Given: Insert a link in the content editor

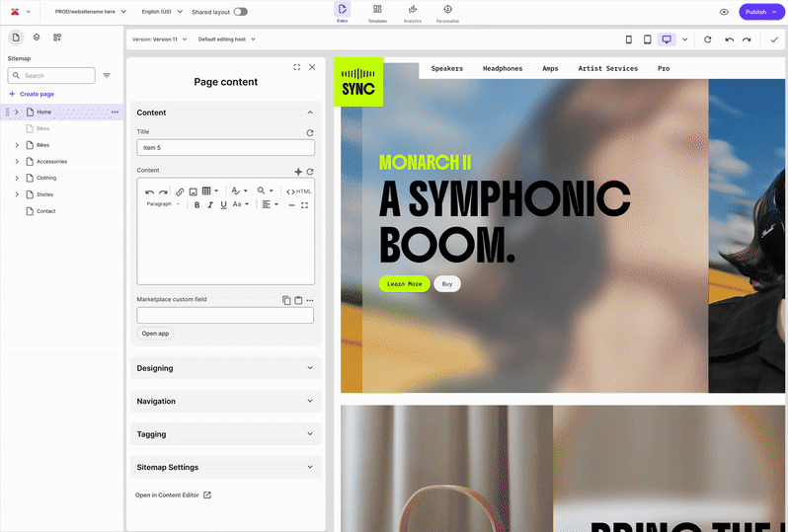Looking at the screenshot, I should coord(180,191).
